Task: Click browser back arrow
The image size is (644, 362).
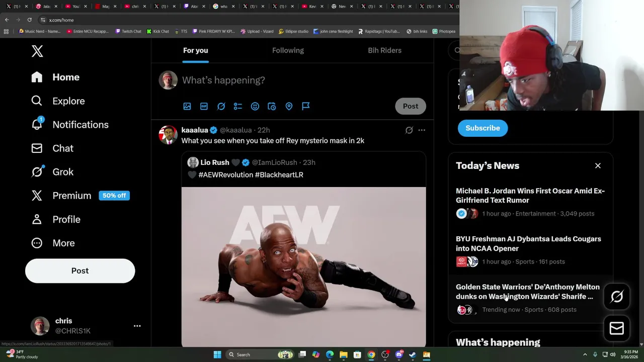Action: pyautogui.click(x=7, y=20)
